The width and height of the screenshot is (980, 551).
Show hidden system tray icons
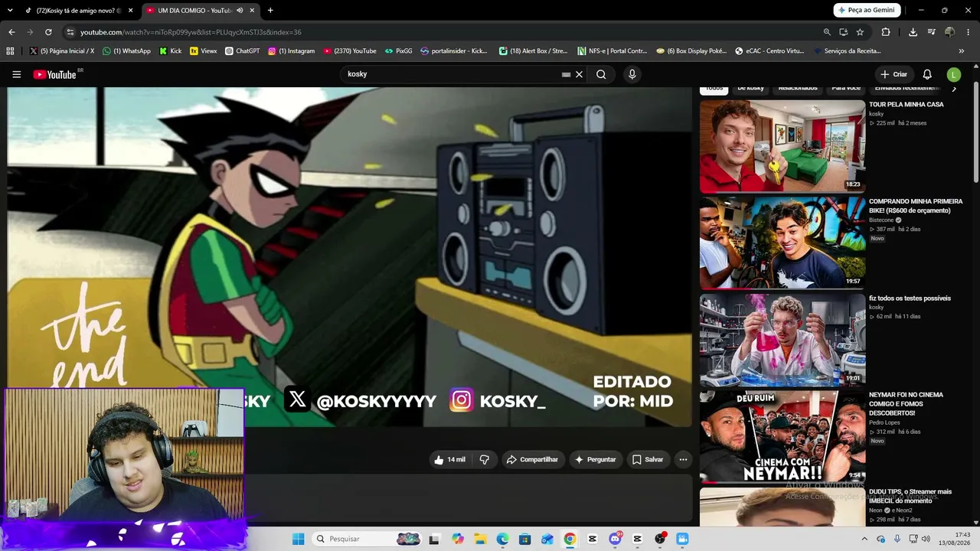click(x=864, y=539)
